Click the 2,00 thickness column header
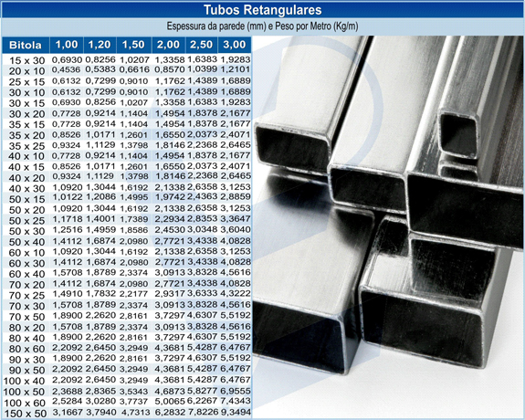Viewport: 525px width, 420px height. (168, 45)
